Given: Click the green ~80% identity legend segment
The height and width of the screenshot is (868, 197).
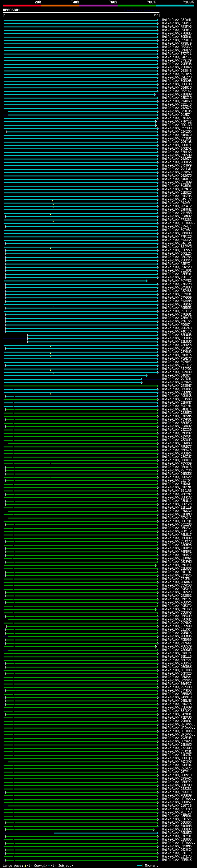Looking at the screenshot, I should pos(137,6).
